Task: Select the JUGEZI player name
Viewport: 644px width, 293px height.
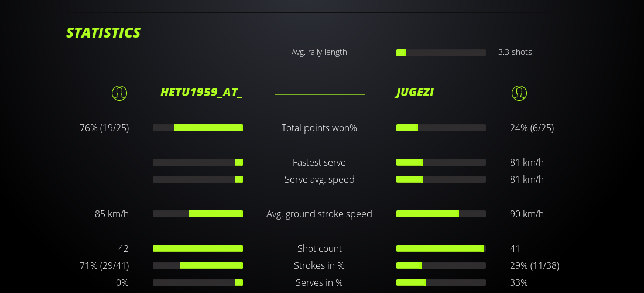Action: 415,93
